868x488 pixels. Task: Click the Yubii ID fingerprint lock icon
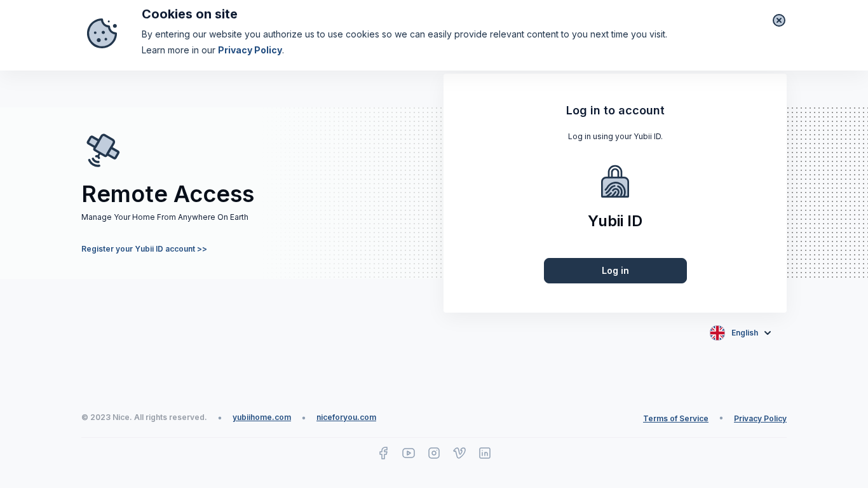pos(615,182)
